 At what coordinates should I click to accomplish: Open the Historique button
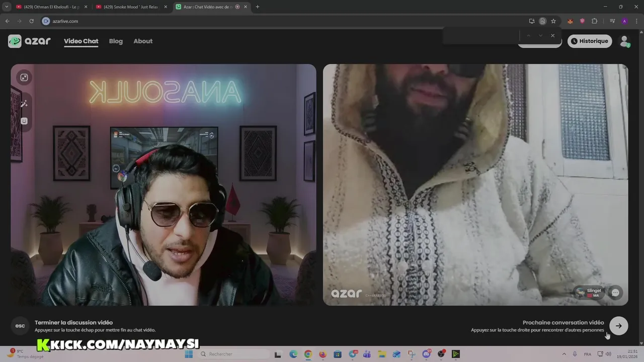tap(590, 41)
